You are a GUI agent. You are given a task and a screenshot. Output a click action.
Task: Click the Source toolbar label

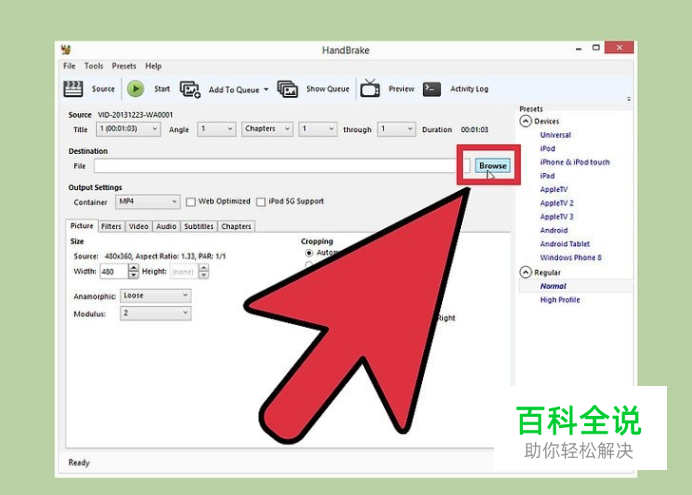tap(103, 89)
